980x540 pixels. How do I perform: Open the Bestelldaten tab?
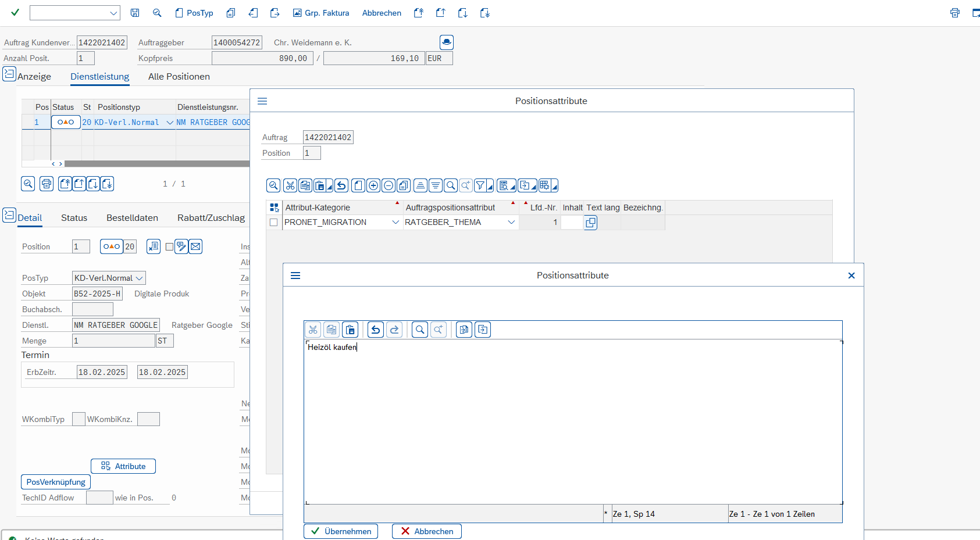(132, 218)
